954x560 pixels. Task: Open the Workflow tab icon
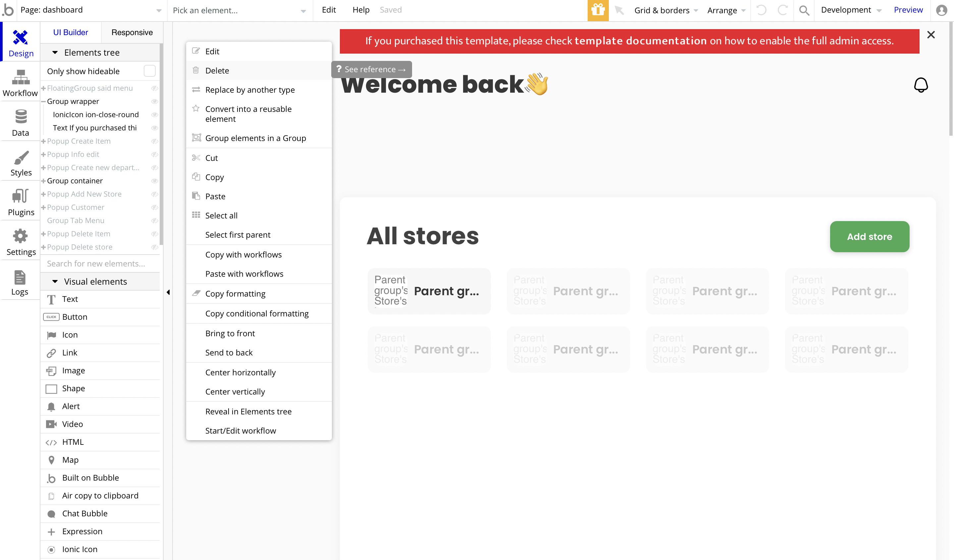21,83
